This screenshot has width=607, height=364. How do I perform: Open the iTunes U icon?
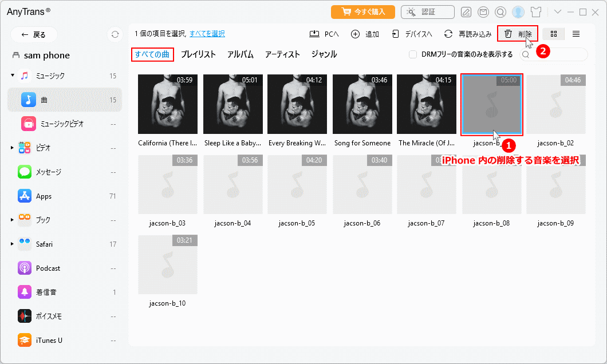[x=25, y=341]
